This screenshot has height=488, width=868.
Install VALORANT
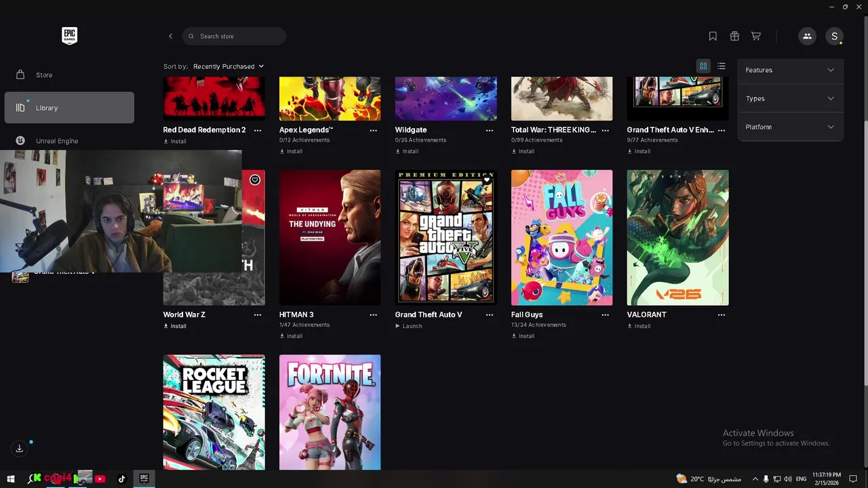[x=639, y=326]
